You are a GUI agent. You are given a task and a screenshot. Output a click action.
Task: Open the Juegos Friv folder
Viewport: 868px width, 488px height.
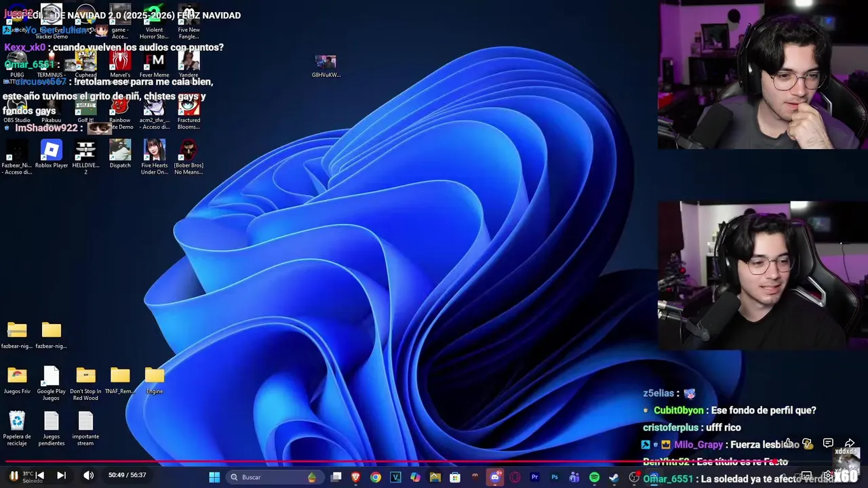[x=17, y=380]
